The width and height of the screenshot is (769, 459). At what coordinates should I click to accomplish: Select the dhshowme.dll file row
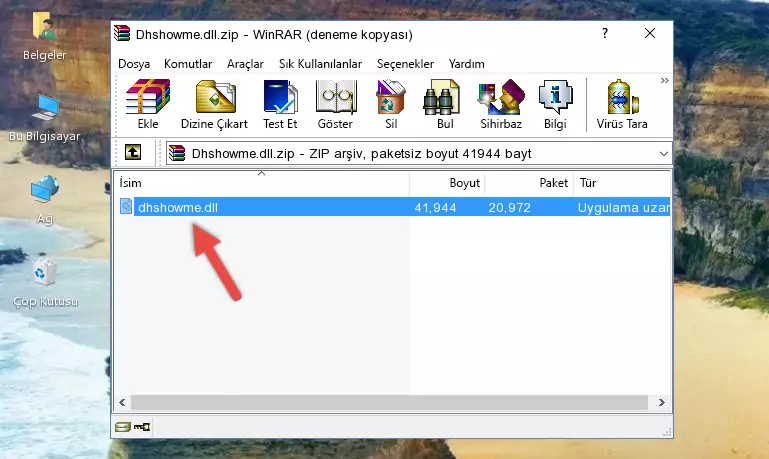(x=393, y=207)
